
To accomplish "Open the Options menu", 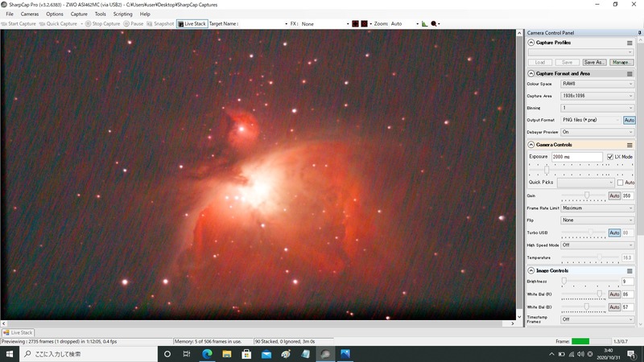I will (55, 14).
